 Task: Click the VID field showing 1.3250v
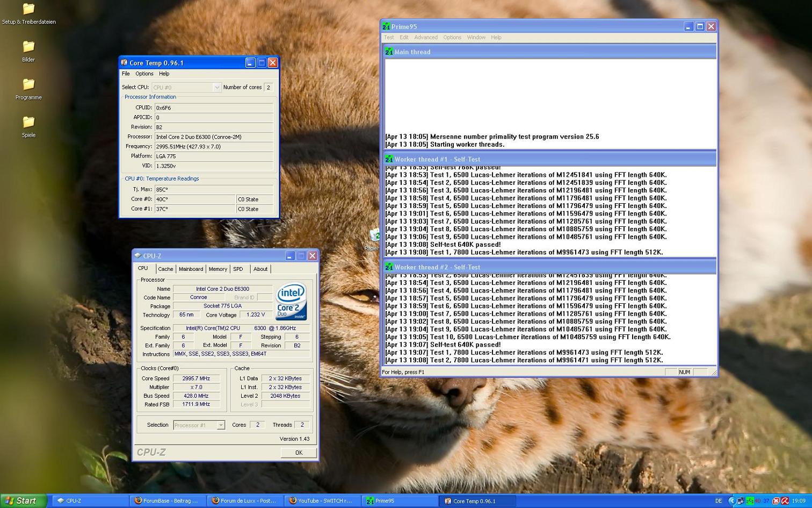click(x=214, y=166)
